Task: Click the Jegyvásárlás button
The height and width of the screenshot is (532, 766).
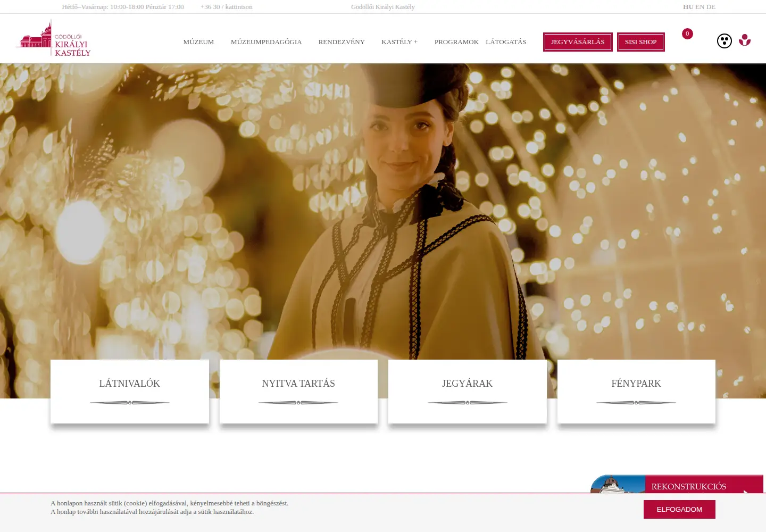Action: coord(578,42)
